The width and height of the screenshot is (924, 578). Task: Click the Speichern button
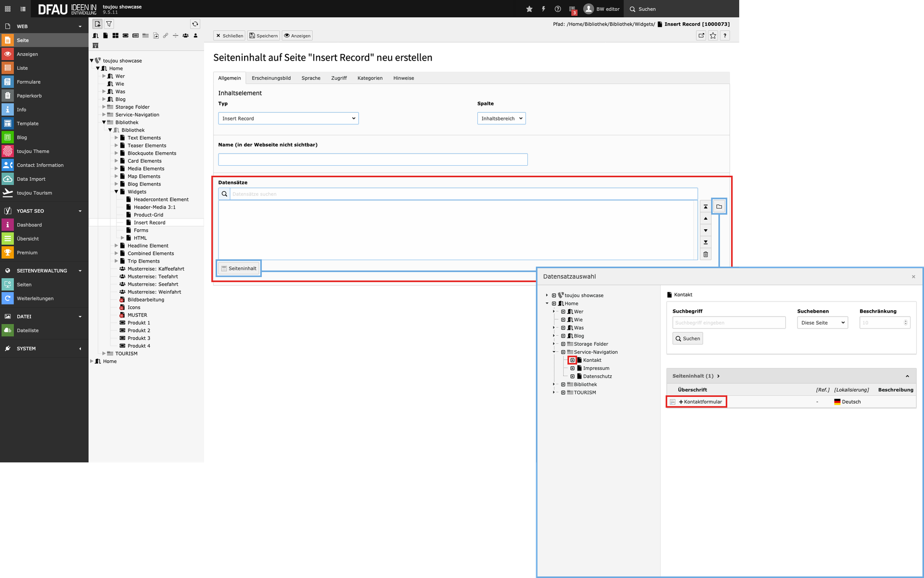(x=263, y=36)
